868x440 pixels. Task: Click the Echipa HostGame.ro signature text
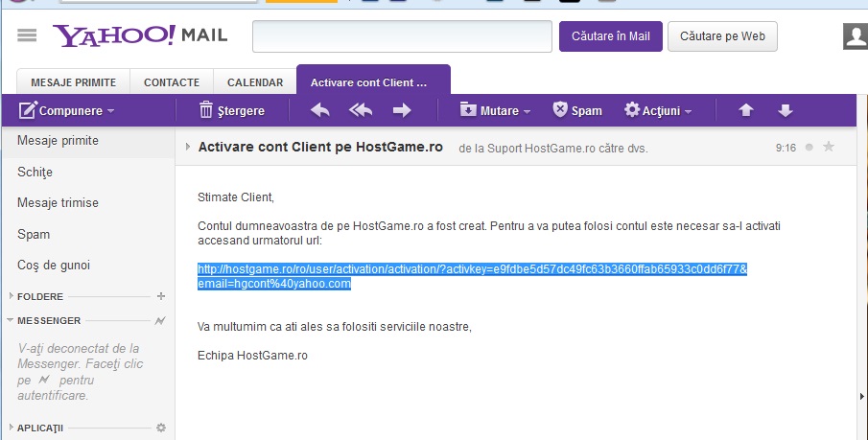(x=252, y=356)
